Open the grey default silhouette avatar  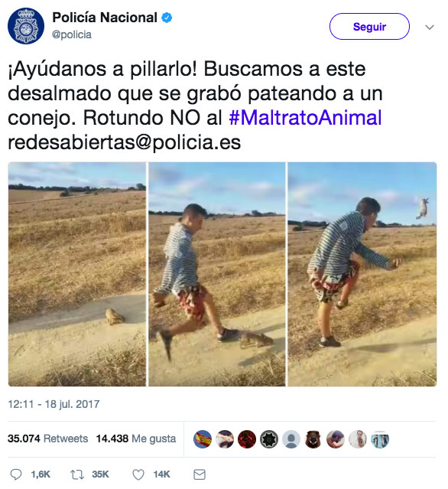click(x=291, y=439)
